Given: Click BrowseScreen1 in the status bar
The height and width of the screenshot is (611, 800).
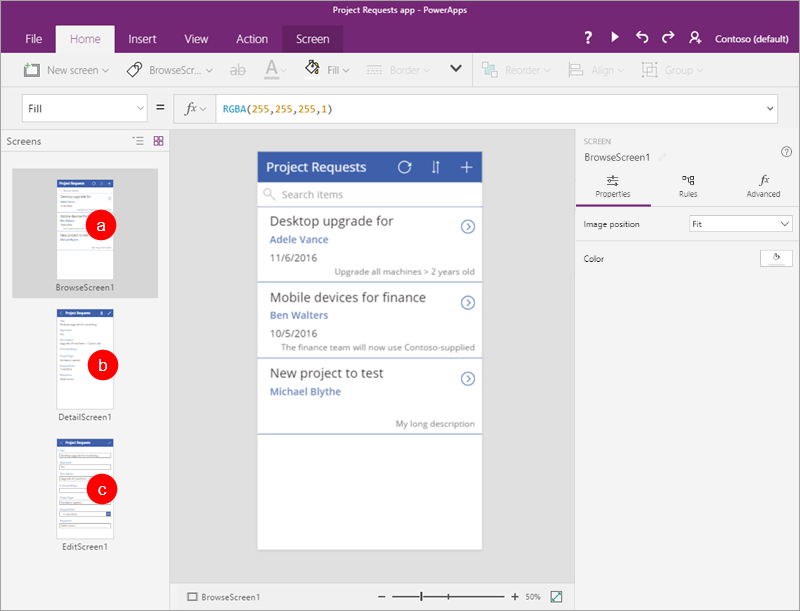Looking at the screenshot, I should 224,597.
